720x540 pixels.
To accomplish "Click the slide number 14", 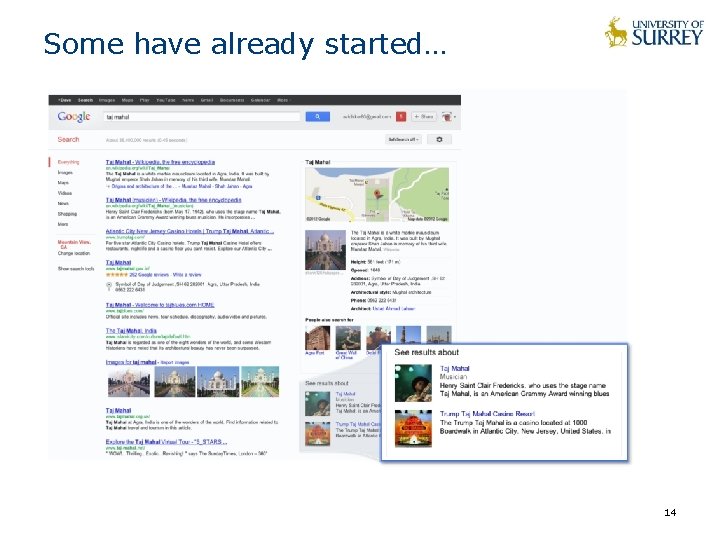I will pos(670,512).
